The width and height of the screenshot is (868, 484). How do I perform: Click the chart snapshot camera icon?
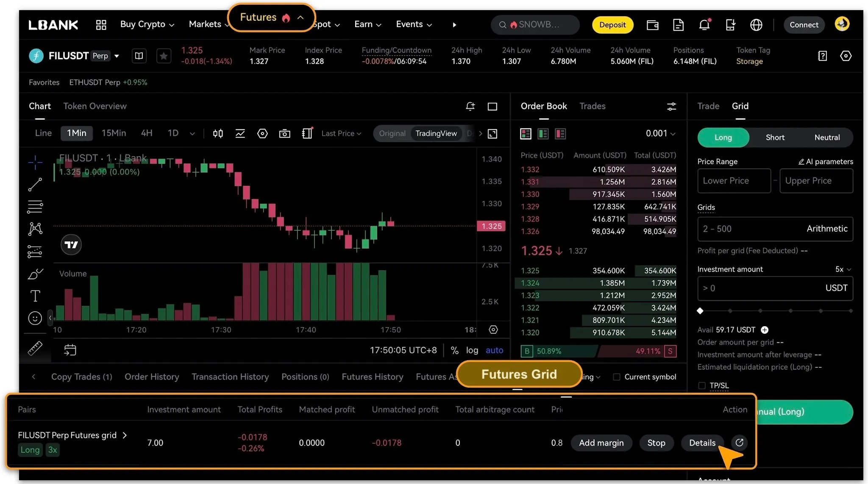pos(284,134)
